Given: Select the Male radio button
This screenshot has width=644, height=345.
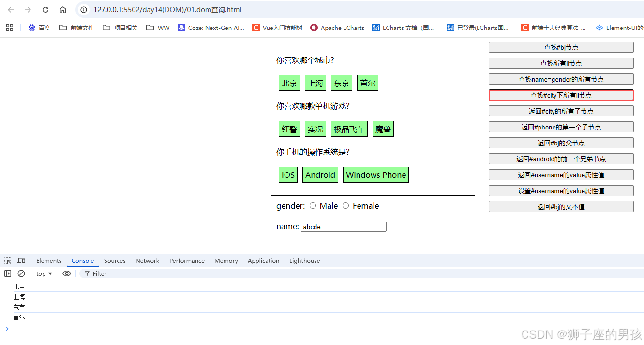Looking at the screenshot, I should [x=313, y=206].
